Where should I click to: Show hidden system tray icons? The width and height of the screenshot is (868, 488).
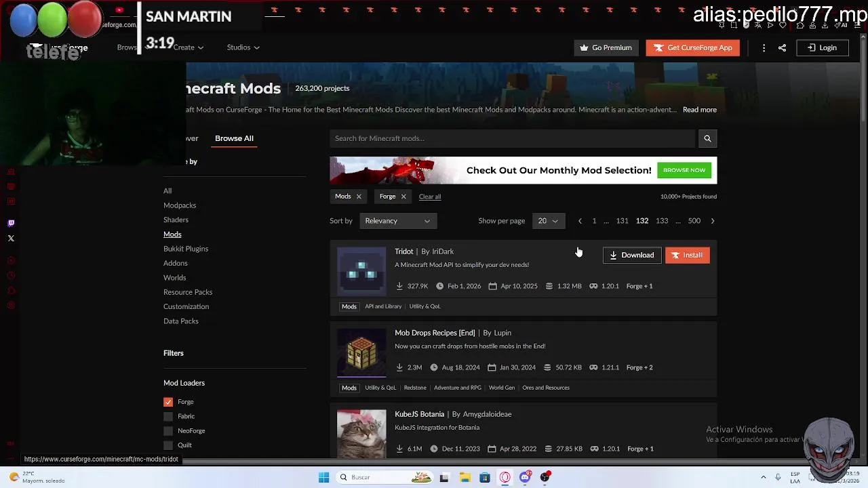(763, 477)
